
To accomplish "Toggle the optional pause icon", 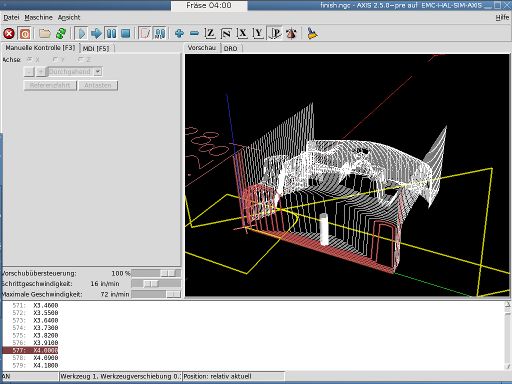I will [160, 33].
